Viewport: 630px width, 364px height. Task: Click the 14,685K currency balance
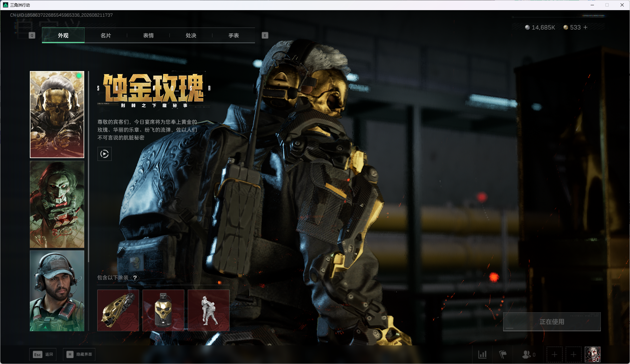[x=540, y=27]
